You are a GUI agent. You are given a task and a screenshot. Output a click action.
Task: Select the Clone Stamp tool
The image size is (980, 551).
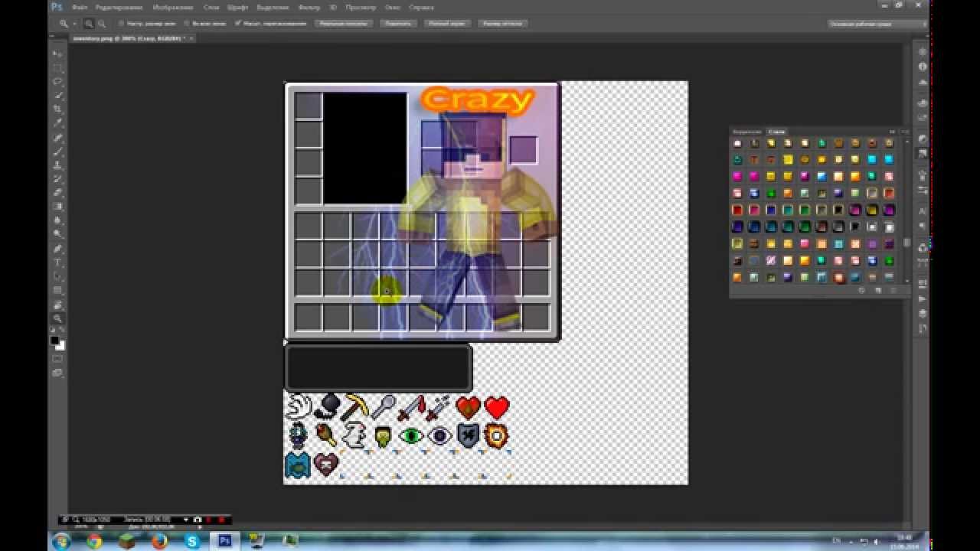(57, 165)
